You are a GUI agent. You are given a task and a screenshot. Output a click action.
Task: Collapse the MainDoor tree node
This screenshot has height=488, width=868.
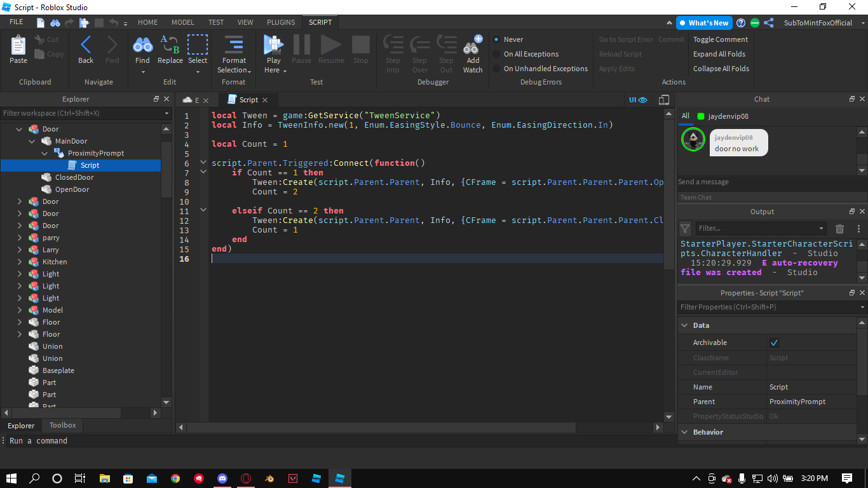(x=32, y=141)
